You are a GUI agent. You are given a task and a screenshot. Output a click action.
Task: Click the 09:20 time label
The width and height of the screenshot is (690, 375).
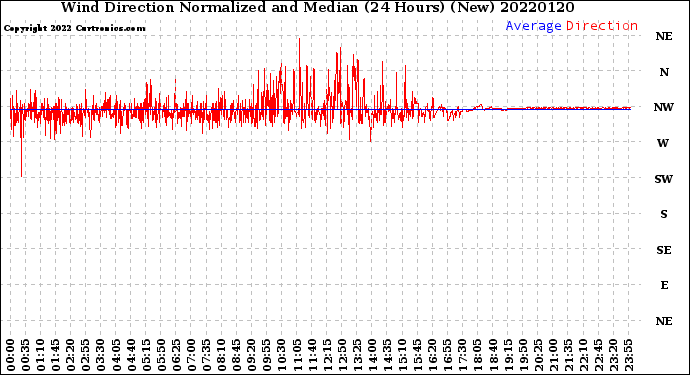(252, 355)
